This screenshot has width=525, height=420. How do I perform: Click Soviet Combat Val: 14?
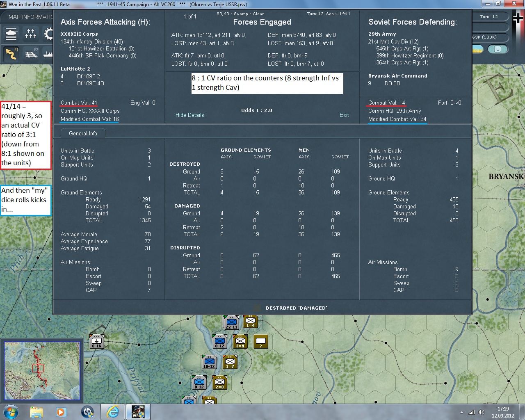[x=386, y=103]
